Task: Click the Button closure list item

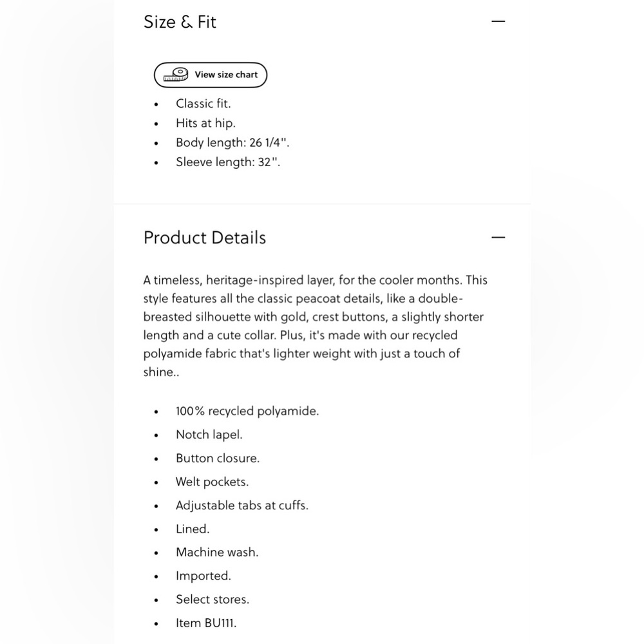Action: pyautogui.click(x=218, y=459)
